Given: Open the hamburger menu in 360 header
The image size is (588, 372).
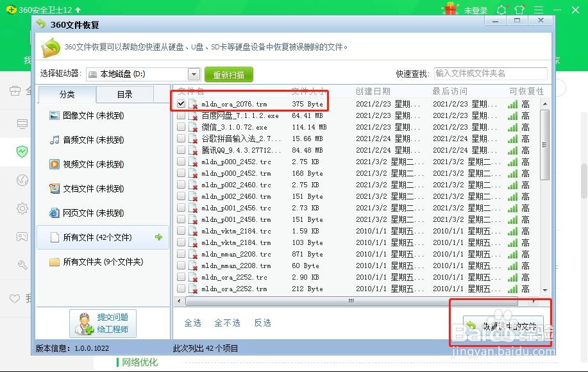Looking at the screenshot, I should tap(539, 10).
